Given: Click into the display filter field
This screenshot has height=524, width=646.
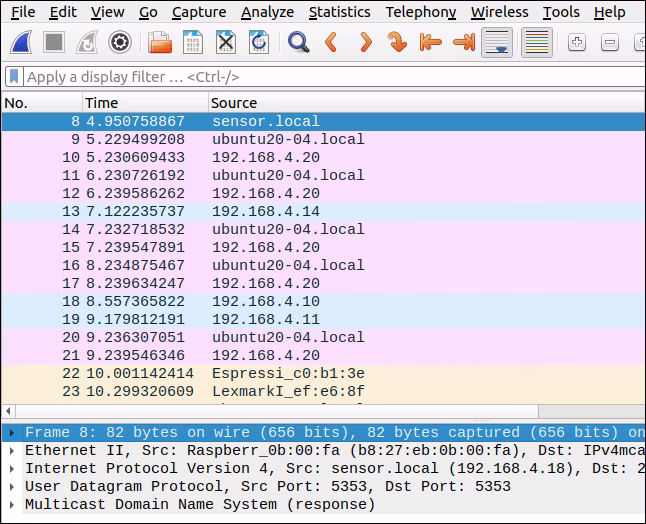Looking at the screenshot, I should (x=334, y=77).
